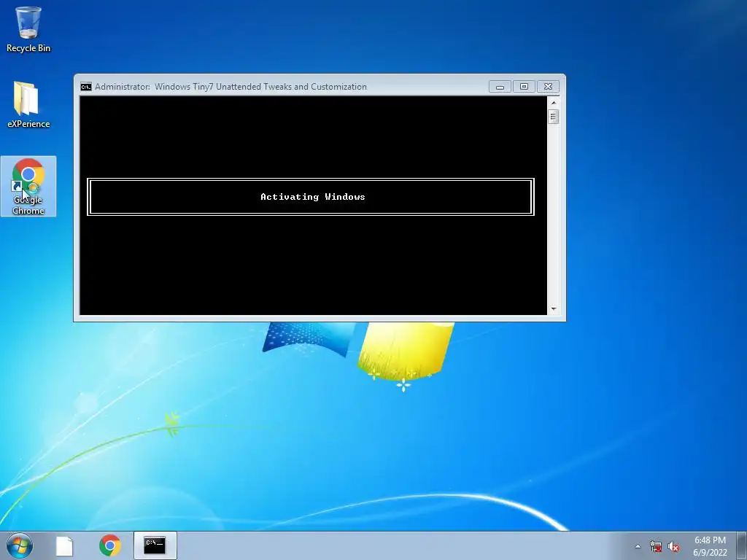This screenshot has width=747, height=560.
Task: Activate the command prompt taskbar button
Action: pos(155,545)
